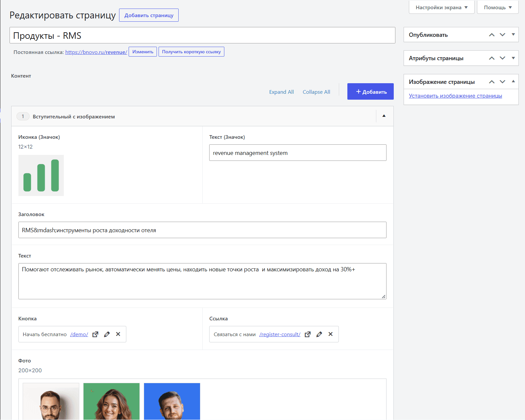525x420 pixels.
Task: Remove the 'Связаться с нами' link
Action: 331,334
